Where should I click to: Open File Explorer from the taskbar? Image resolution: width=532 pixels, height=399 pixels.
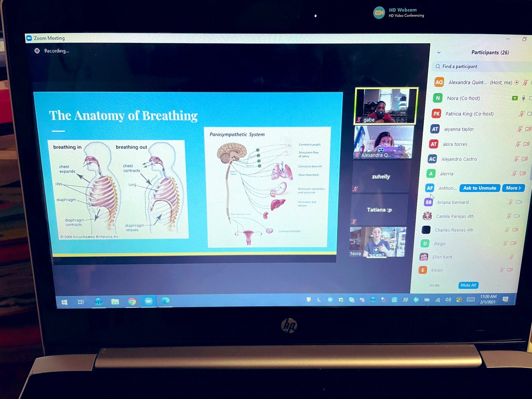[x=115, y=302]
